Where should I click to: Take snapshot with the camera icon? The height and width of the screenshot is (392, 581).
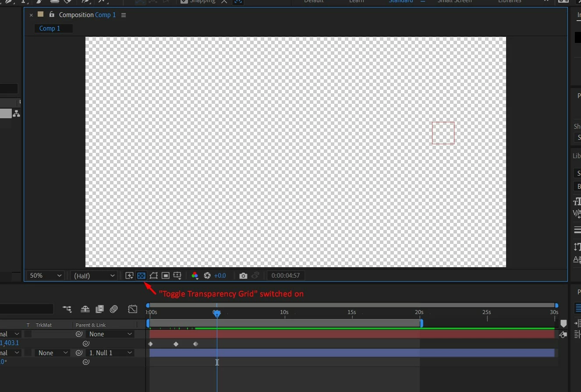click(x=243, y=275)
